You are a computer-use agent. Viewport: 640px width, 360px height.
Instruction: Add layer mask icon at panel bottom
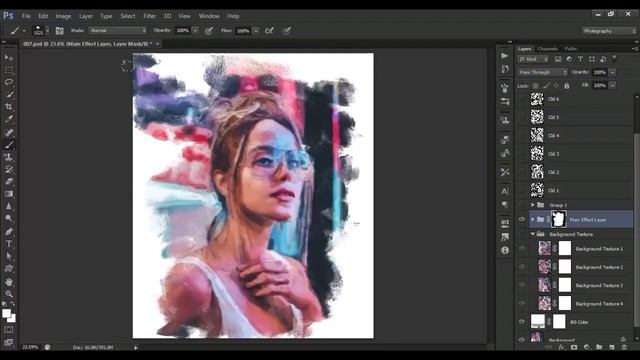pyautogui.click(x=574, y=347)
